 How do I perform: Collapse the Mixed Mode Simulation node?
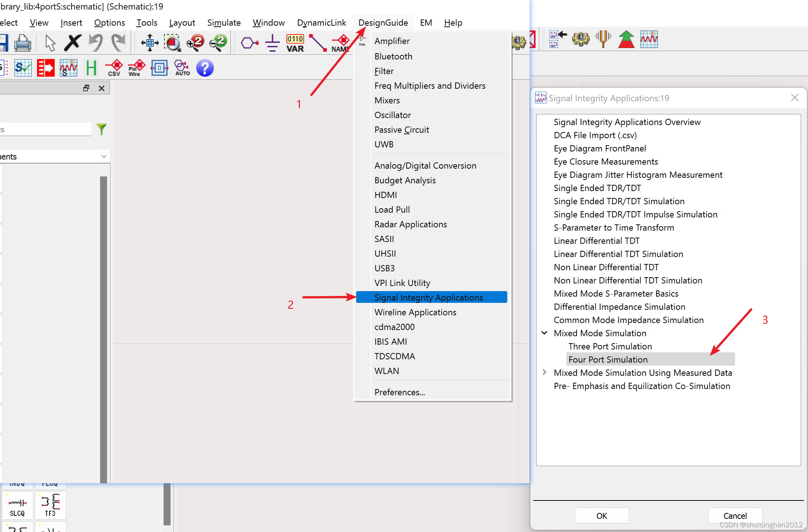pyautogui.click(x=545, y=333)
